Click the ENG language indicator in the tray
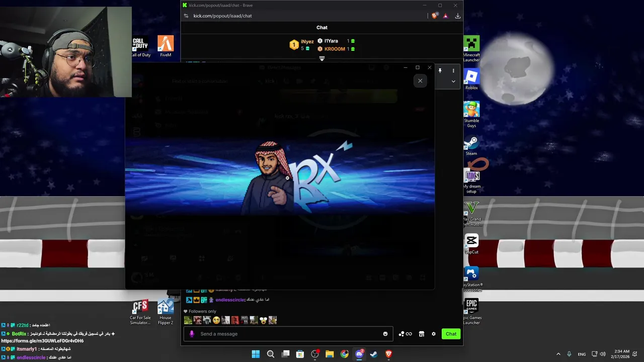The height and width of the screenshot is (362, 644). tap(582, 354)
